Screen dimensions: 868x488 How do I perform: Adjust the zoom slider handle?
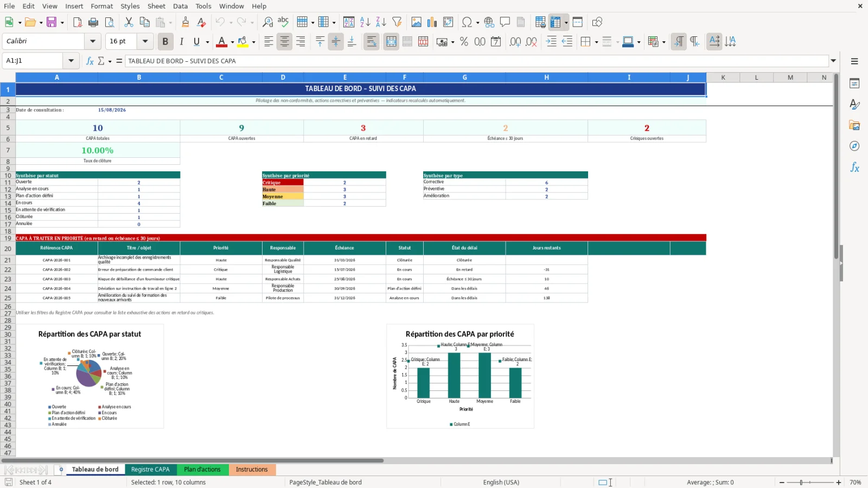801,483
